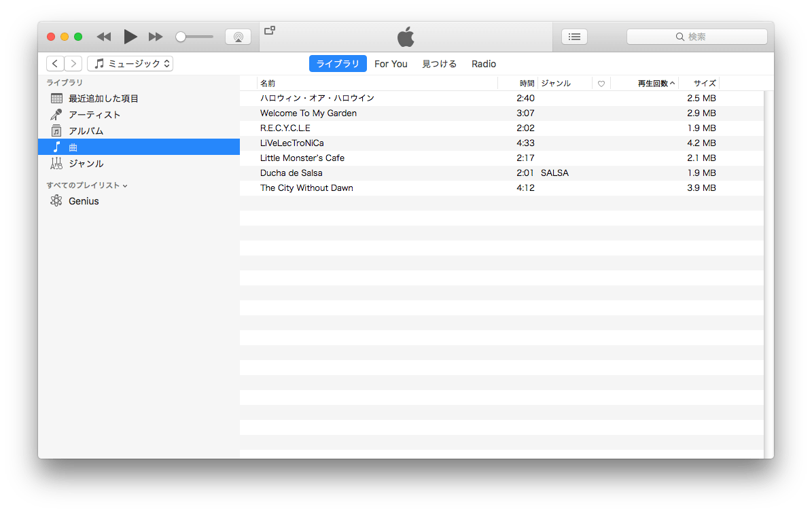Click the magnifier icon in search field
Screen dimensions: 812x513
click(x=680, y=37)
